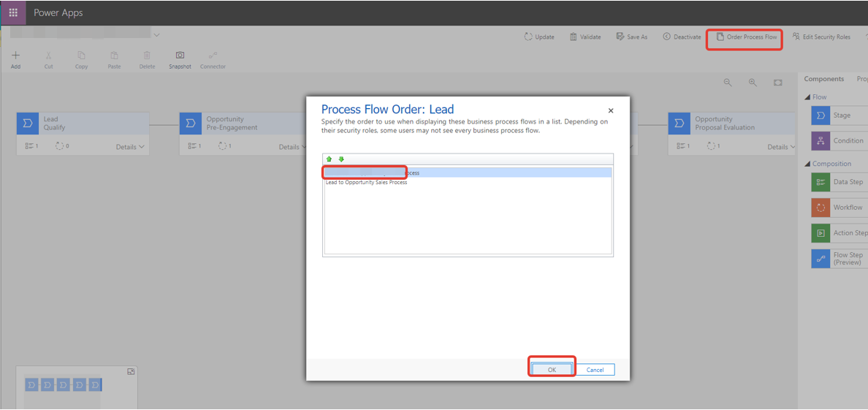Click OK in the dialog
This screenshot has width=868, height=410.
point(552,370)
